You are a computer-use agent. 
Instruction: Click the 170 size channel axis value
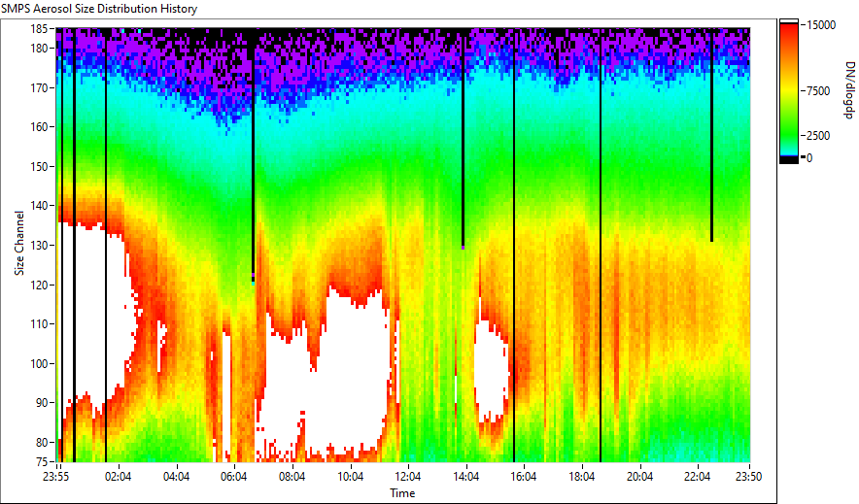click(x=38, y=87)
